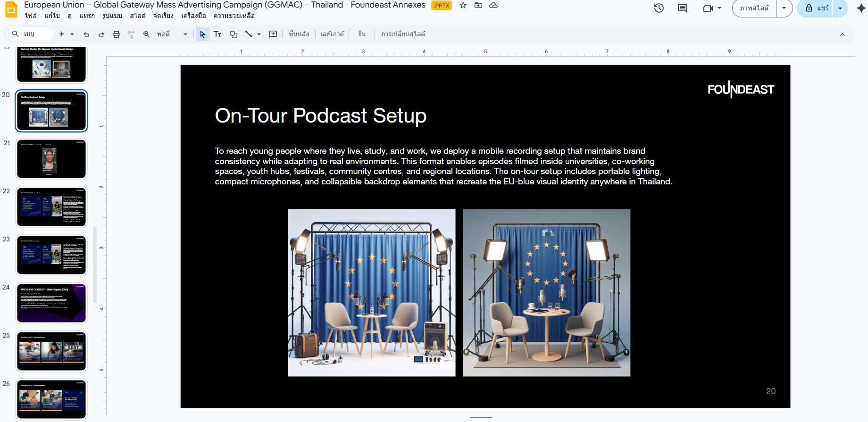This screenshot has width=868, height=422.
Task: Print the presentation
Action: [117, 34]
